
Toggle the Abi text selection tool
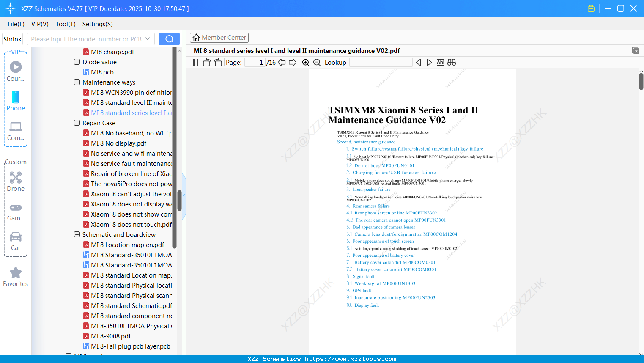click(x=441, y=63)
